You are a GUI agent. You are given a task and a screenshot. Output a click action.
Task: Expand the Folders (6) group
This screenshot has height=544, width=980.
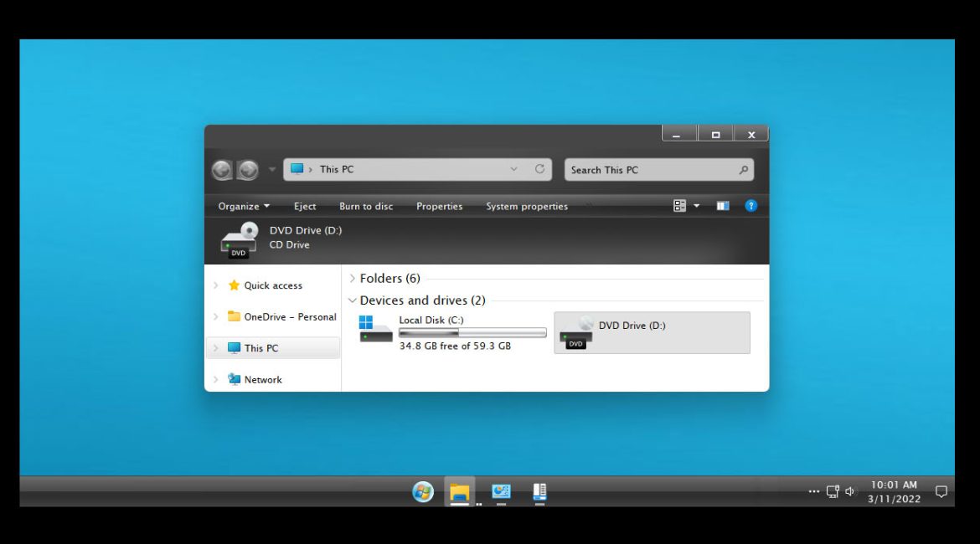click(353, 279)
